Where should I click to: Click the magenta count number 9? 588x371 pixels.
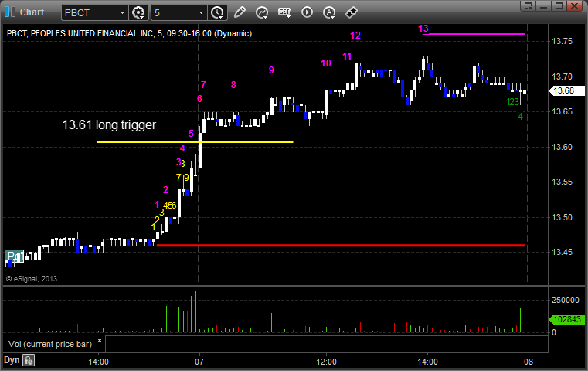tap(271, 70)
